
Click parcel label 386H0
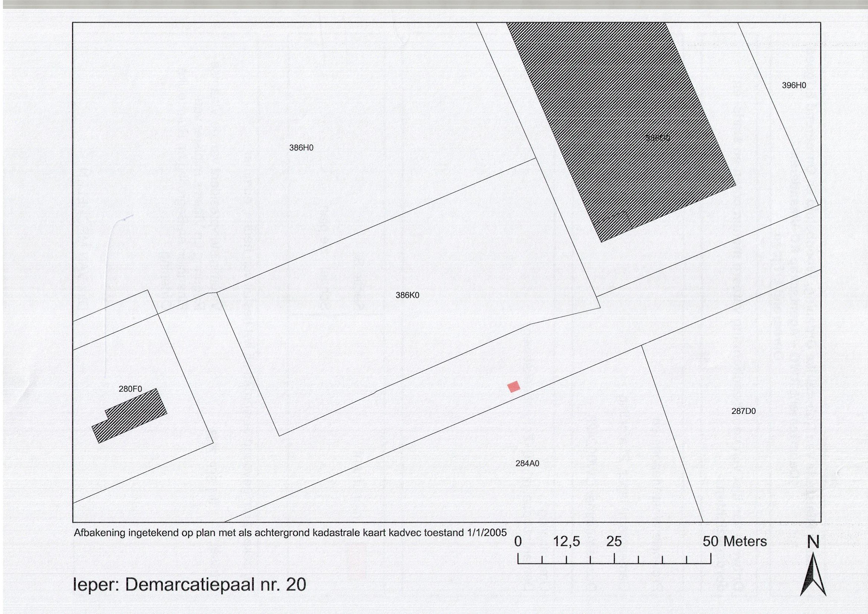(301, 148)
